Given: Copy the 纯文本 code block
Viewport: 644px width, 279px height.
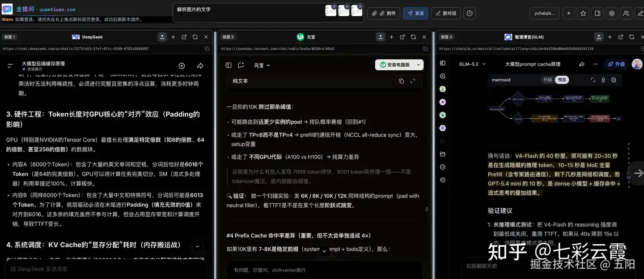Looking at the screenshot, I should point(401,81).
